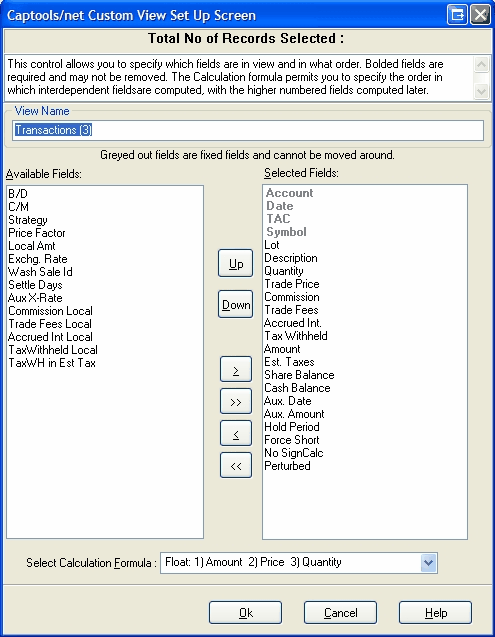Screen dimensions: 495x637
Task: Select No SignCalc in Selected Fields
Action: pyautogui.click(x=294, y=453)
